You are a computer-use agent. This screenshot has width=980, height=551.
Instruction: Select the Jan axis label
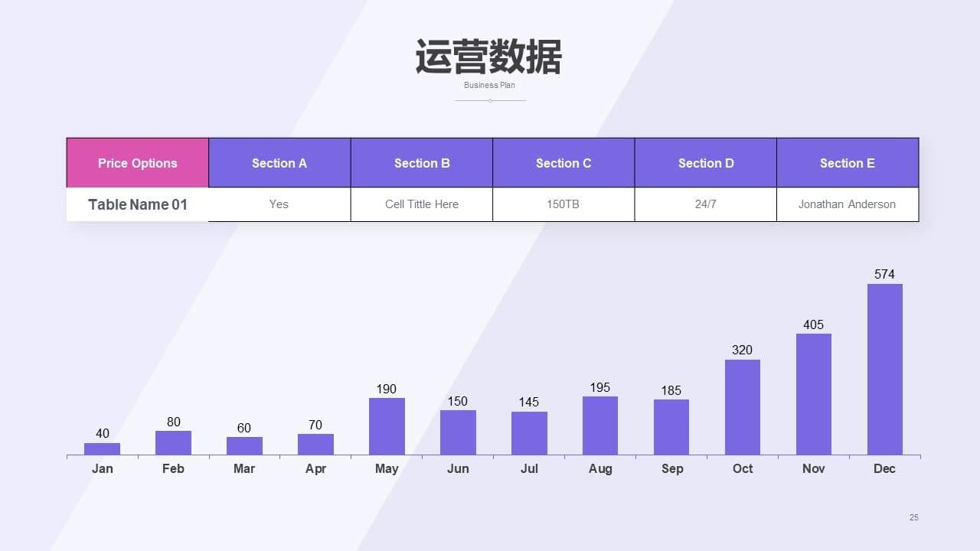[103, 468]
